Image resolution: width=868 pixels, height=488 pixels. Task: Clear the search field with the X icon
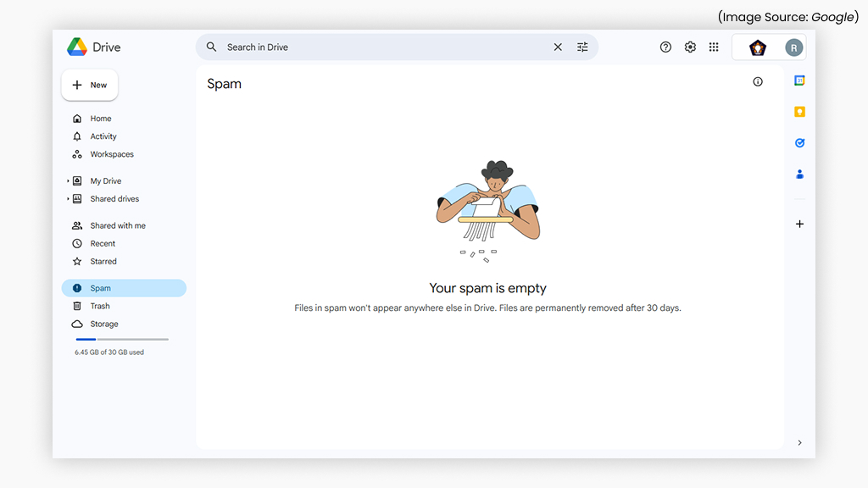(557, 47)
